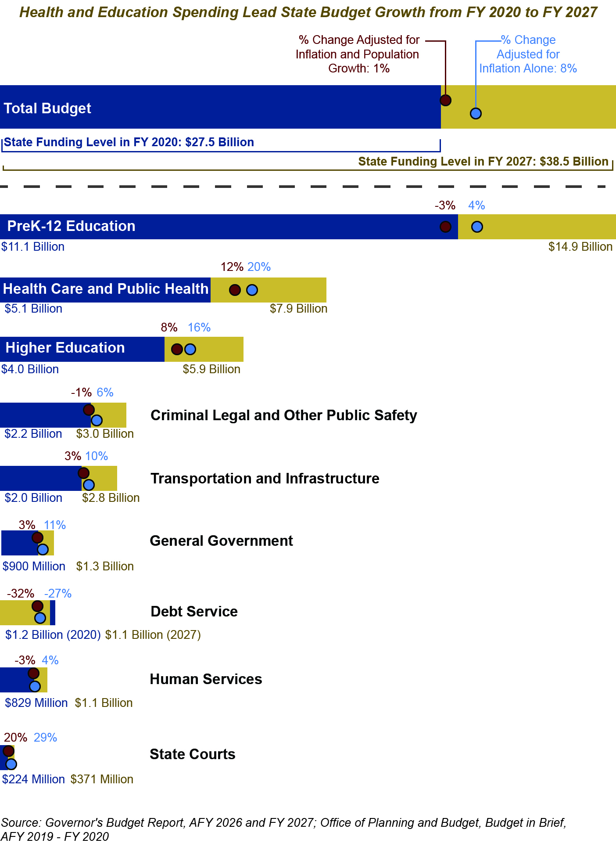616x854 pixels.
Task: Click the blue dot on Human Services bar
Action: [35, 686]
